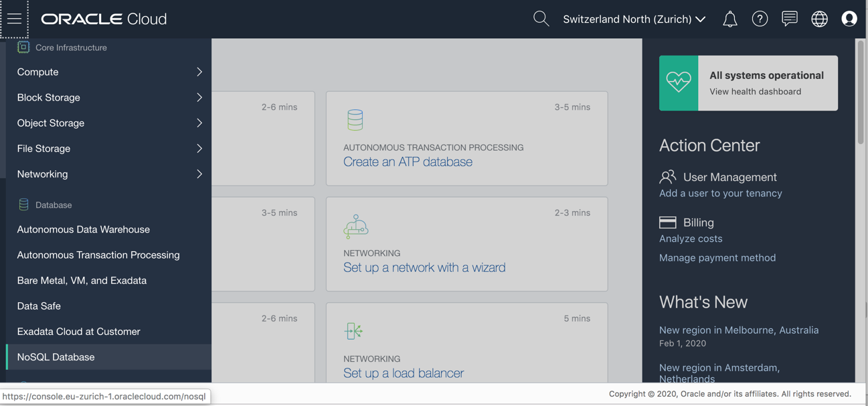Click Create an ATP database link
868x406 pixels.
tap(408, 161)
